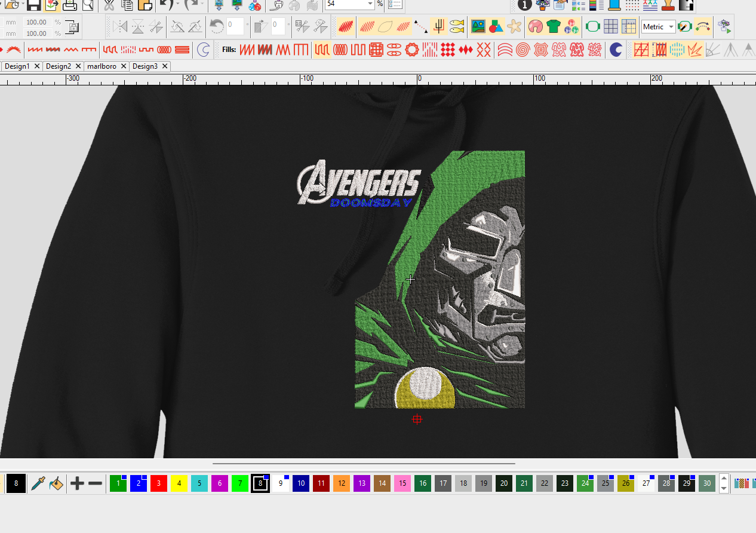Click the Rotate left 45 degrees icon
The image size is (756, 533).
pos(177,26)
